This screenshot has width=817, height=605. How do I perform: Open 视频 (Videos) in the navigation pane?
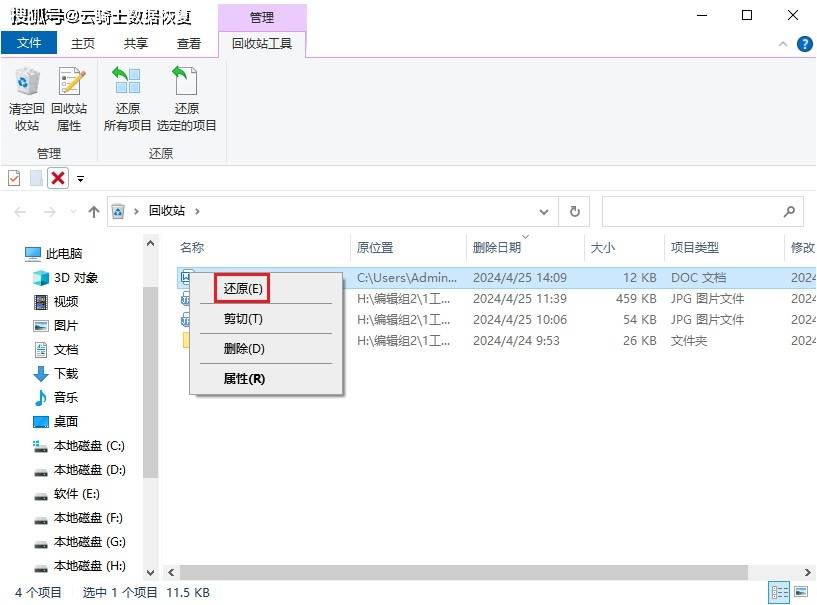(56, 302)
